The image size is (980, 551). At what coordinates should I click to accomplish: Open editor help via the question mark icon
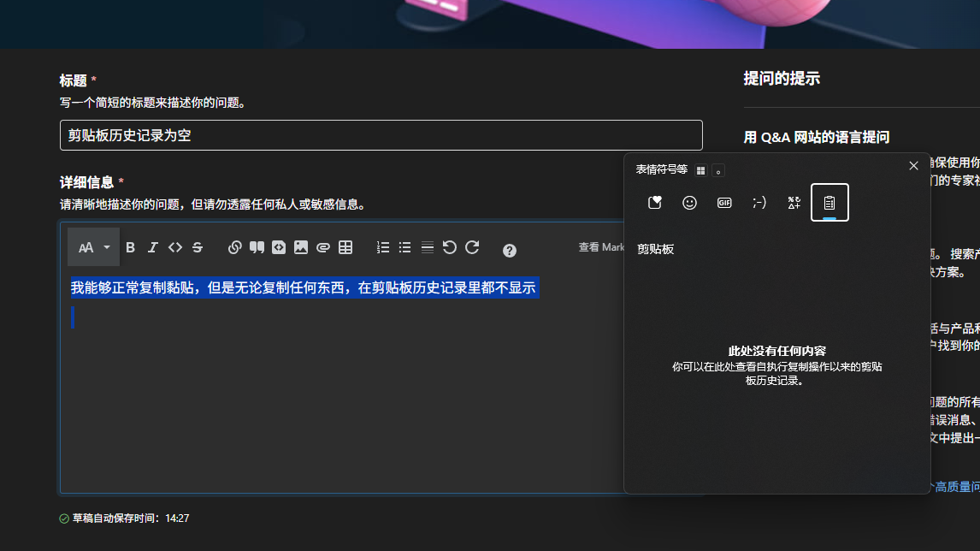point(509,250)
